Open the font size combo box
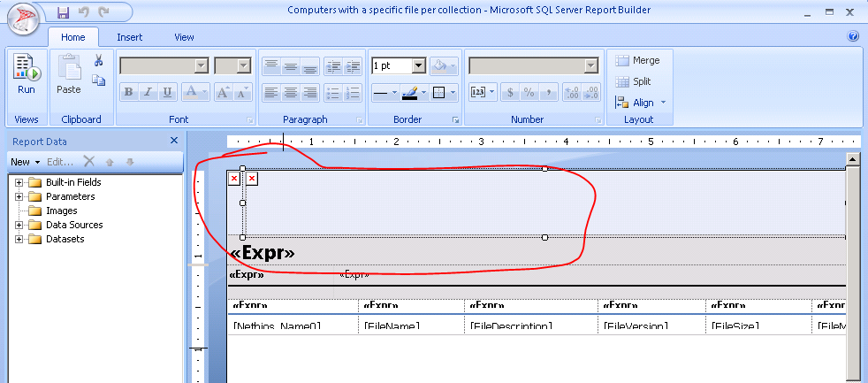This screenshot has width=868, height=383. (x=233, y=66)
